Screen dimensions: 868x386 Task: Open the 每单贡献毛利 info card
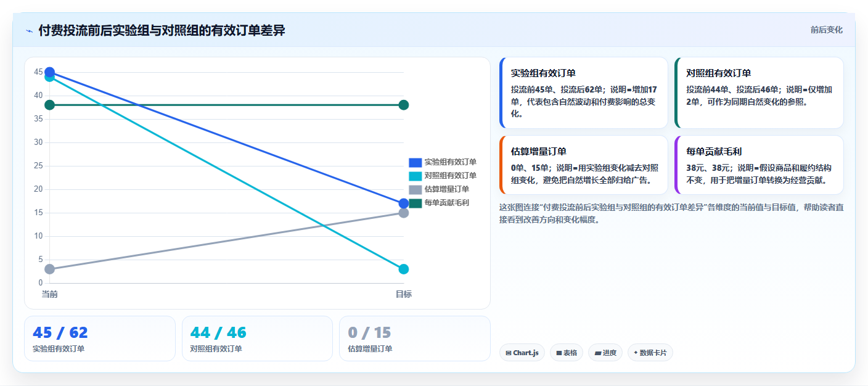[759, 165]
